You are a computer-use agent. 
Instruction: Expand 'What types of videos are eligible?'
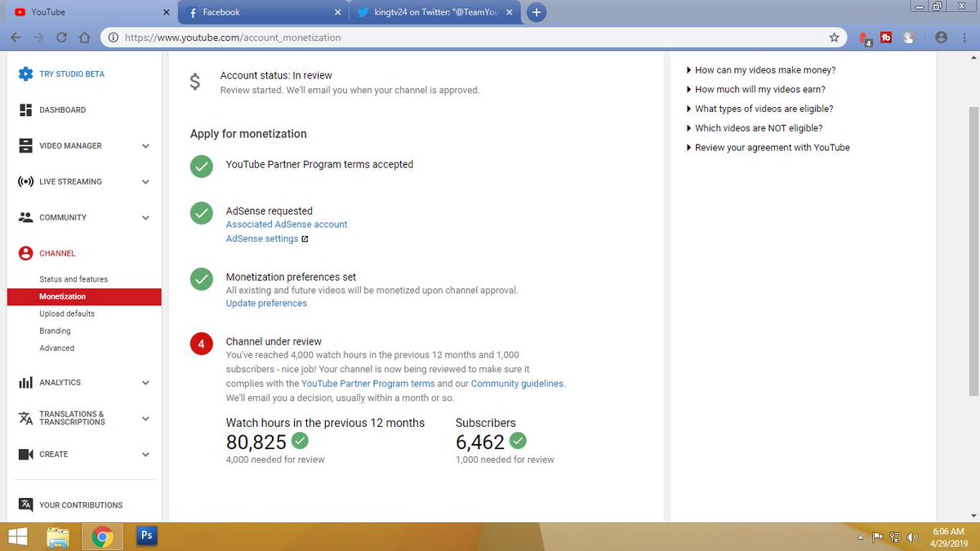[760, 109]
